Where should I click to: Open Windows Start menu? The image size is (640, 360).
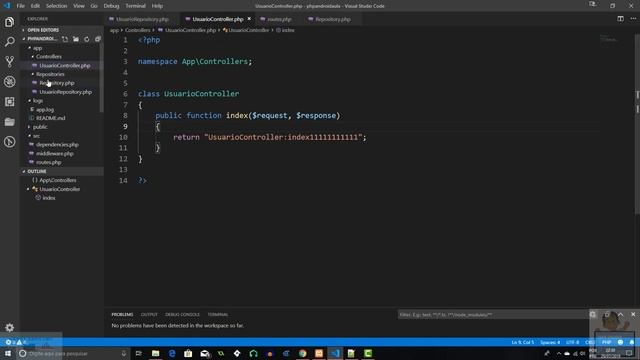pos(8,353)
